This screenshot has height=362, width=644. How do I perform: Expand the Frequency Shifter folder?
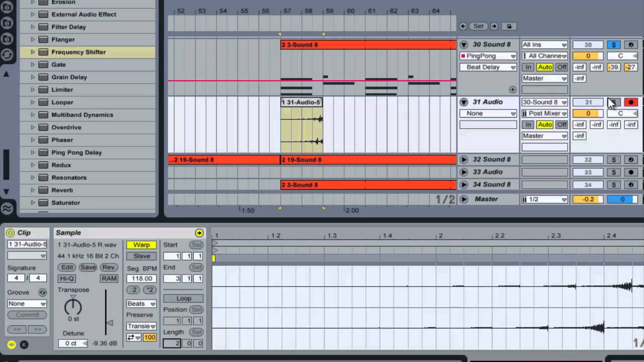(33, 52)
